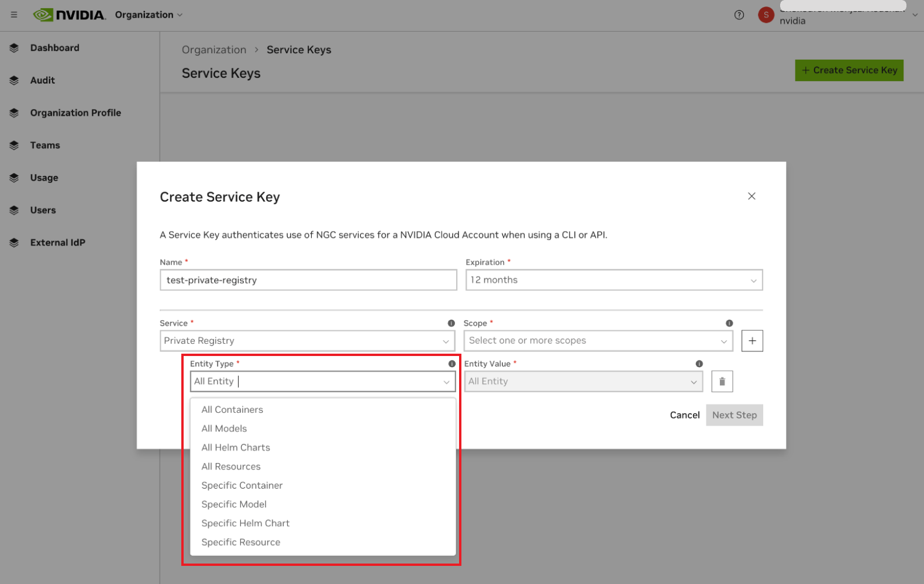Delete the entity row with the trash icon
924x584 pixels.
click(722, 382)
